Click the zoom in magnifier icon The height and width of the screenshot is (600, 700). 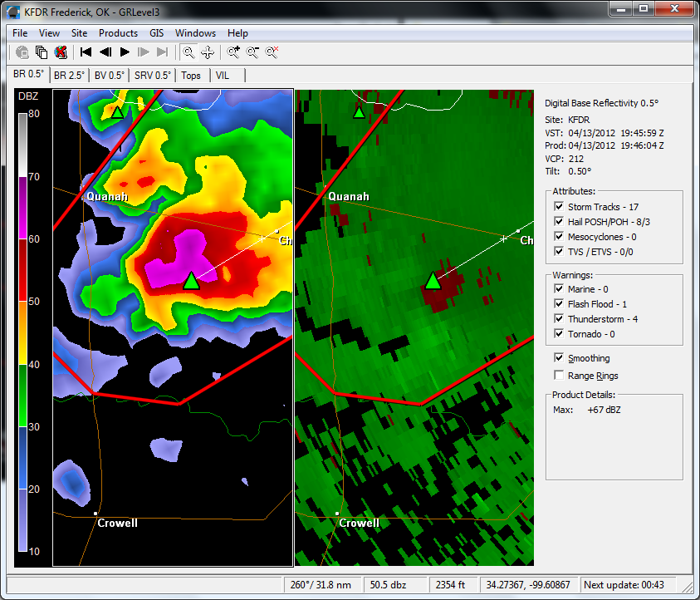[x=233, y=52]
